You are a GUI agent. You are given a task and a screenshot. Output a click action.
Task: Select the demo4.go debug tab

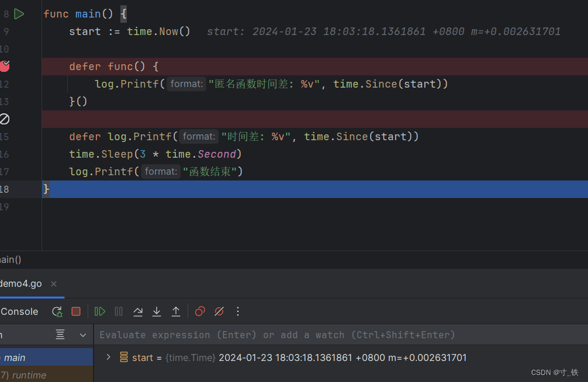tap(21, 284)
